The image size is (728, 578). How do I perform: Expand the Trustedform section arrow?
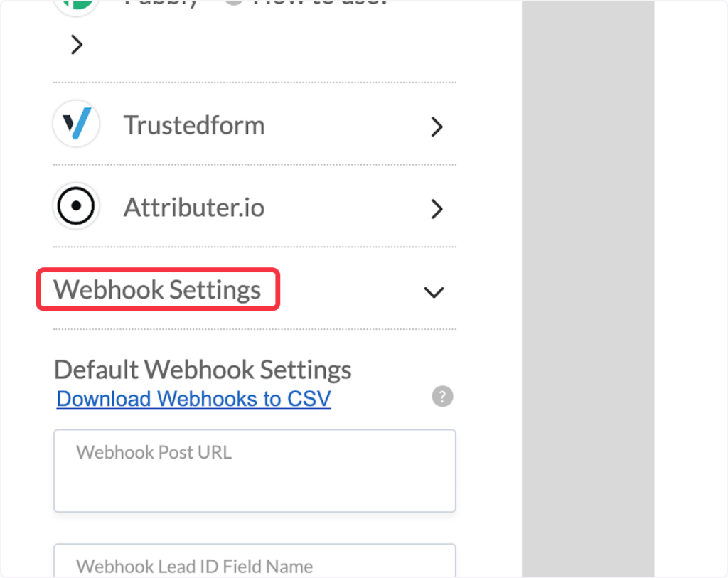[437, 127]
